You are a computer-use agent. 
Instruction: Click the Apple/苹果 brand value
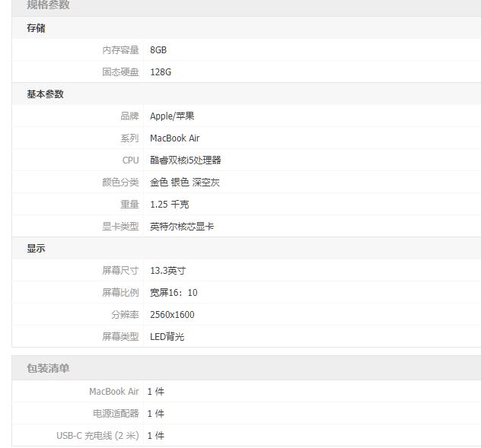click(x=172, y=116)
